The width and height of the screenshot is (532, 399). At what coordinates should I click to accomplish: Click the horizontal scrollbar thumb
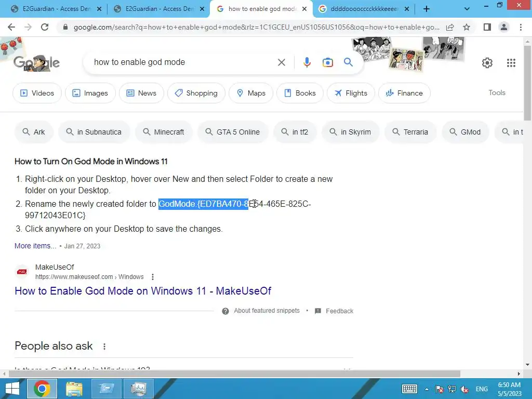click(x=234, y=374)
